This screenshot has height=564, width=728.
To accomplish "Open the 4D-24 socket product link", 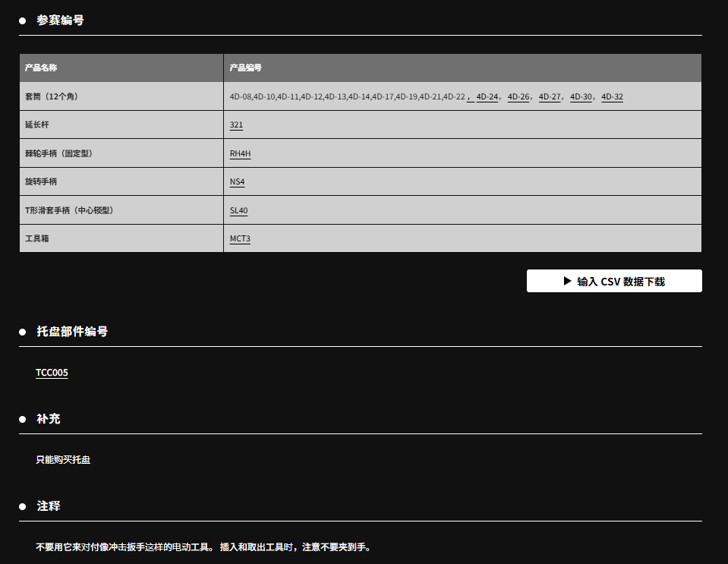I will (x=487, y=97).
